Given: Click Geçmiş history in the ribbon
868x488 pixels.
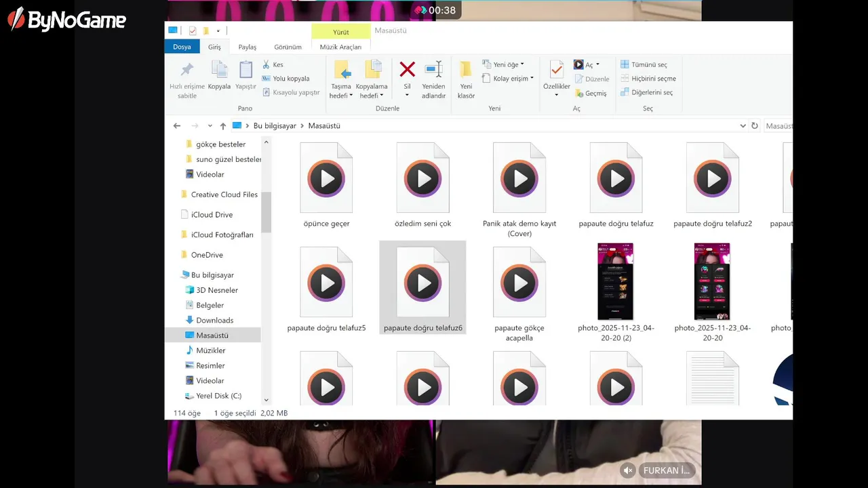Looking at the screenshot, I should [x=591, y=94].
